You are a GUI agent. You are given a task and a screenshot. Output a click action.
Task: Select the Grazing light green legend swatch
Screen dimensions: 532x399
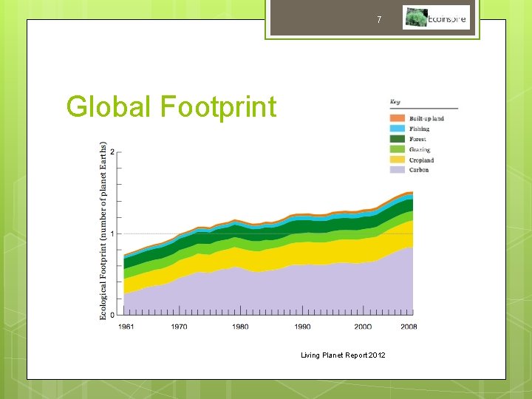398,149
